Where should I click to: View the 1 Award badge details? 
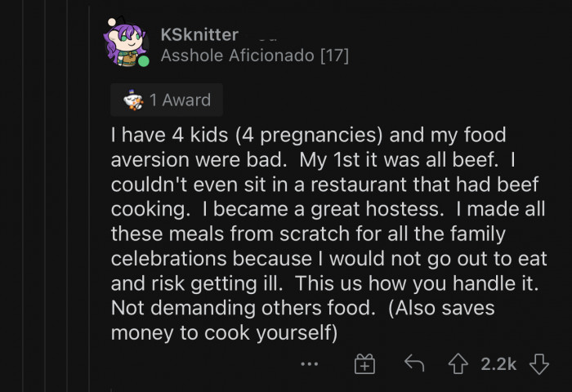coord(167,100)
